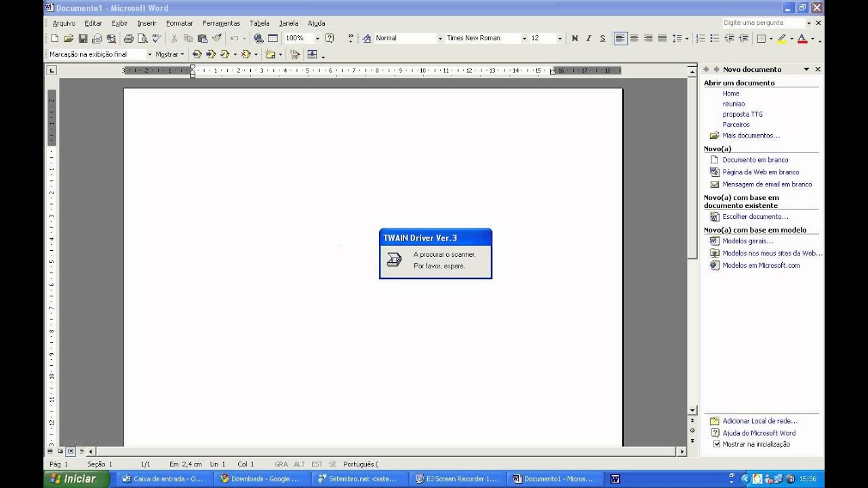The width and height of the screenshot is (868, 488).
Task: Open Modelos gerais... link
Action: [x=747, y=241]
